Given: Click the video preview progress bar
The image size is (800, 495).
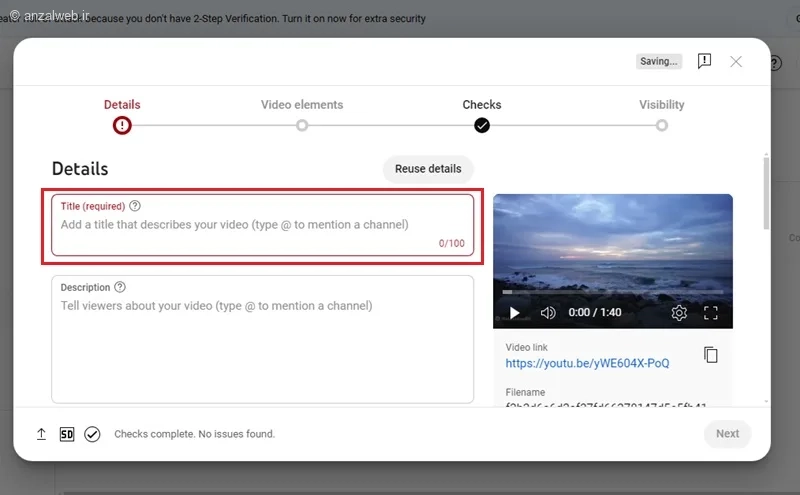Looking at the screenshot, I should coord(613,292).
